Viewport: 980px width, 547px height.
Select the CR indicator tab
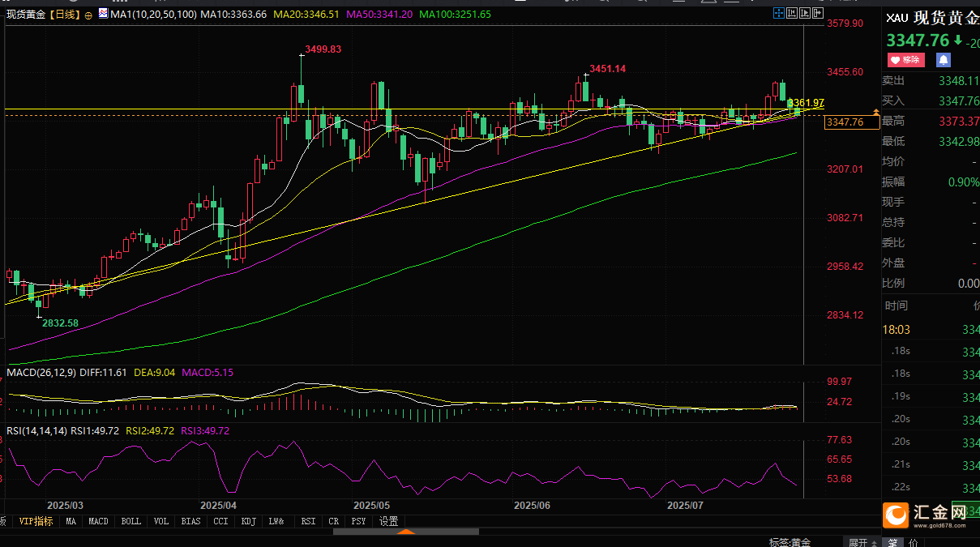(334, 521)
